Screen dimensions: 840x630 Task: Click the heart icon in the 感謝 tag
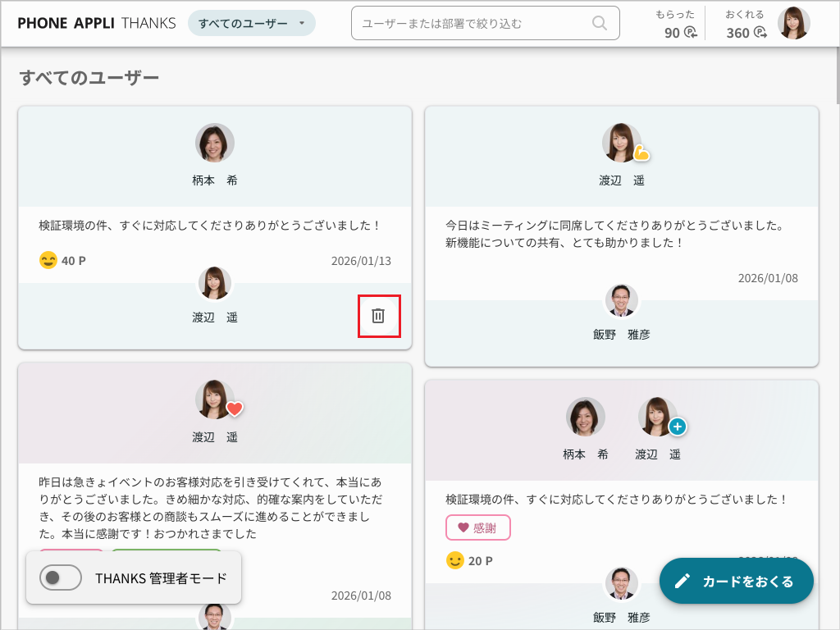pos(463,527)
